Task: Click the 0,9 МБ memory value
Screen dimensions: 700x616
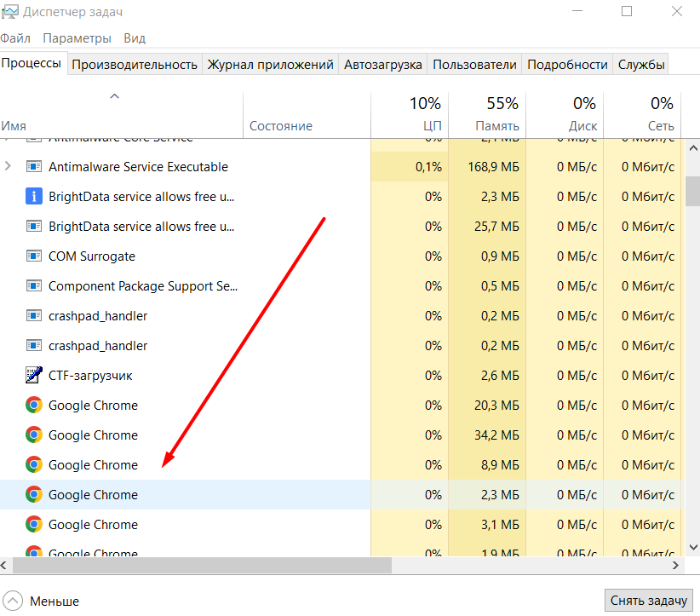Action: click(500, 256)
